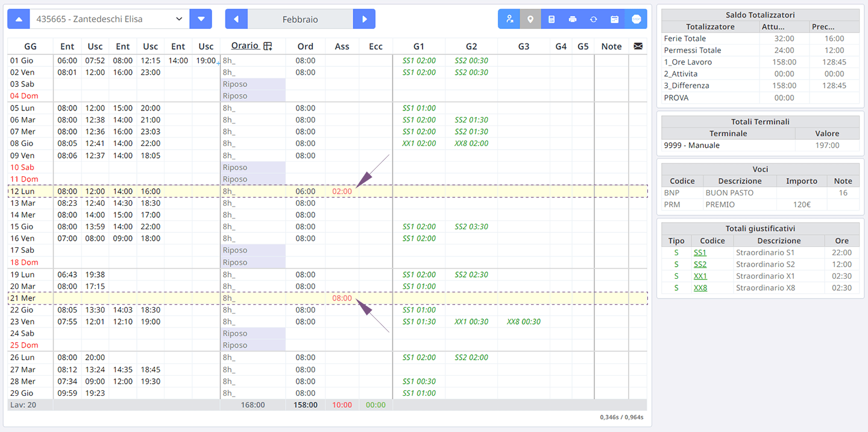Click the envelope column header icon
This screenshot has height=432, width=868.
click(x=638, y=46)
